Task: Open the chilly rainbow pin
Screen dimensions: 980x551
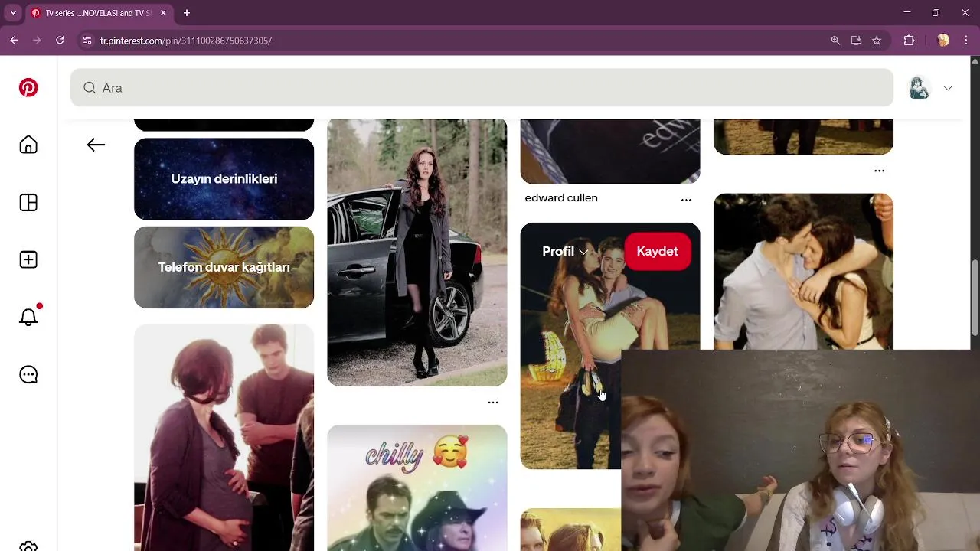Action: (x=416, y=488)
